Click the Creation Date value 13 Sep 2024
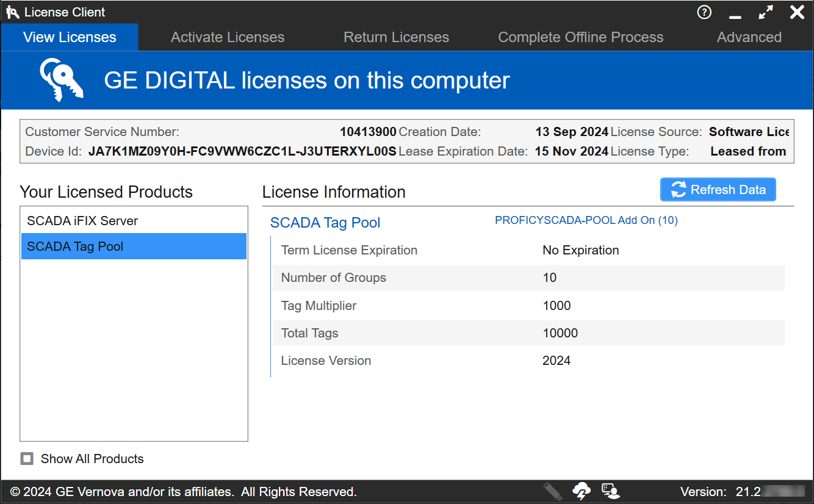 (572, 132)
